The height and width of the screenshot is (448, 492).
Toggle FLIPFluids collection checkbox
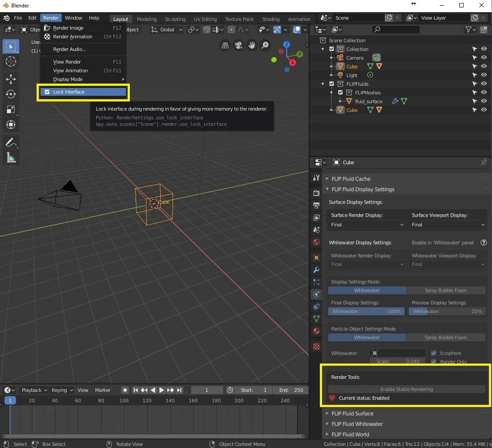click(x=332, y=84)
